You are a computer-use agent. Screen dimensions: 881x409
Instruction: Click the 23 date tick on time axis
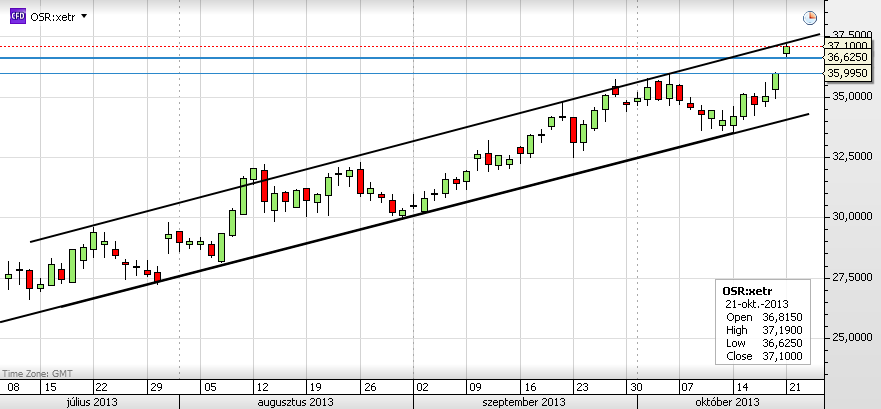[x=583, y=387]
